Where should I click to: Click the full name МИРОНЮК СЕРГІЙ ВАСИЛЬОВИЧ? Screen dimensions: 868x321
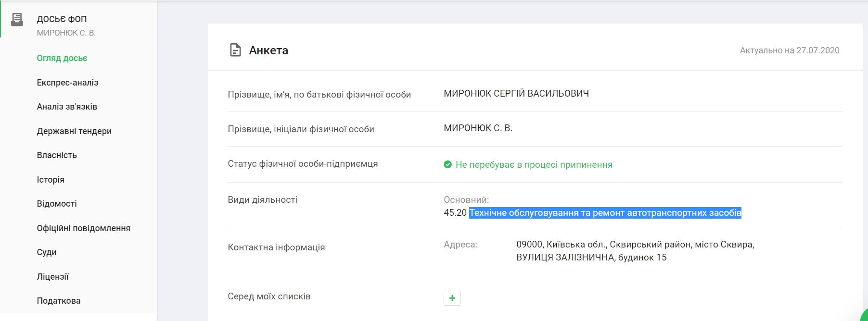click(x=516, y=94)
